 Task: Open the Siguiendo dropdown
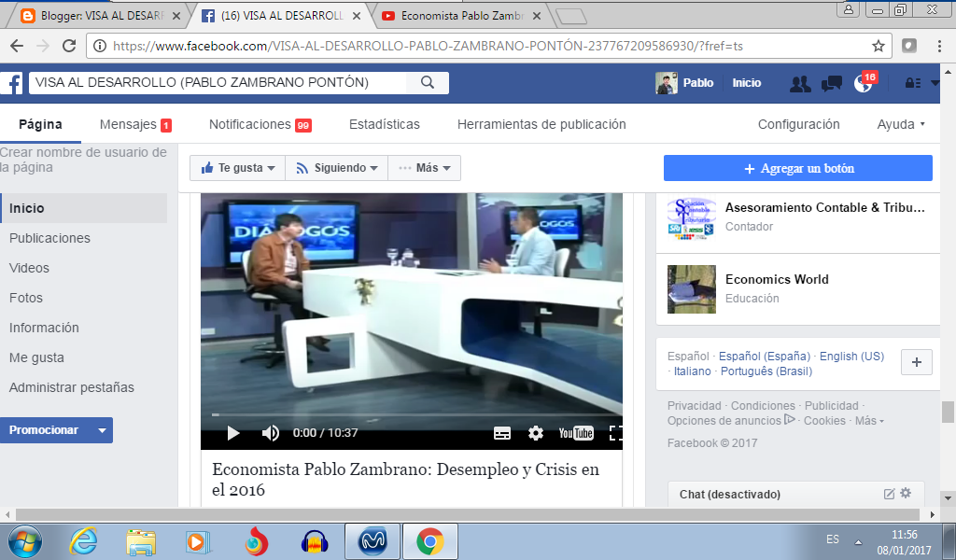coord(336,168)
